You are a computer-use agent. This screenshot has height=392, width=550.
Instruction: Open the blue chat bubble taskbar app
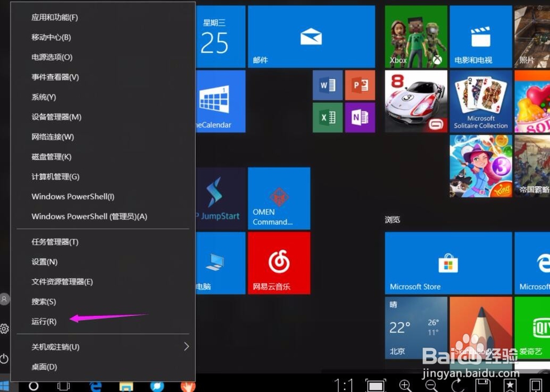(x=157, y=386)
